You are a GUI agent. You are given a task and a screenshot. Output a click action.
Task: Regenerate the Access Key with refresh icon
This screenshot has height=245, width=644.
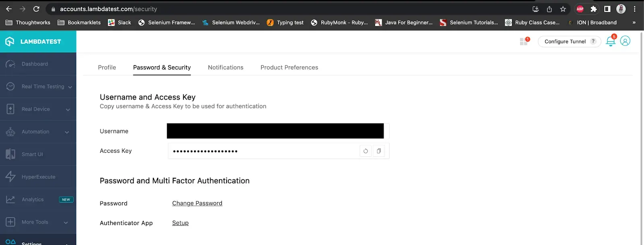coord(365,151)
